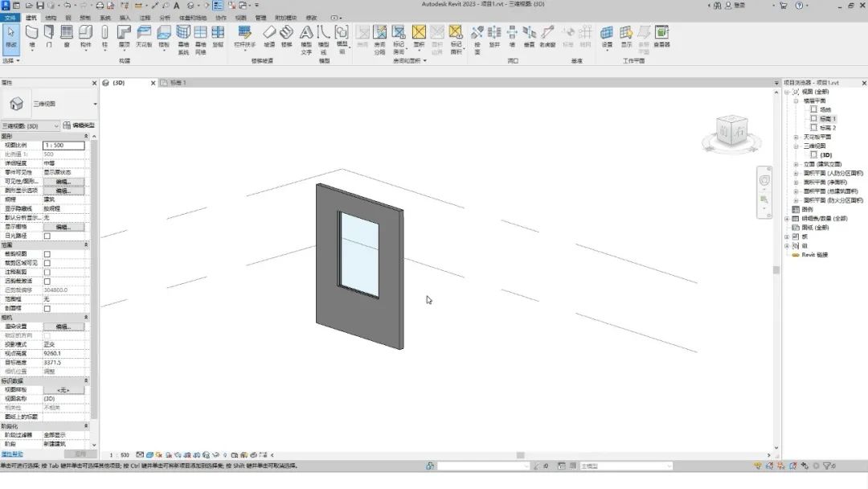Activate the Roof (屋顶) tool
The width and height of the screenshot is (868, 489).
point(124,36)
